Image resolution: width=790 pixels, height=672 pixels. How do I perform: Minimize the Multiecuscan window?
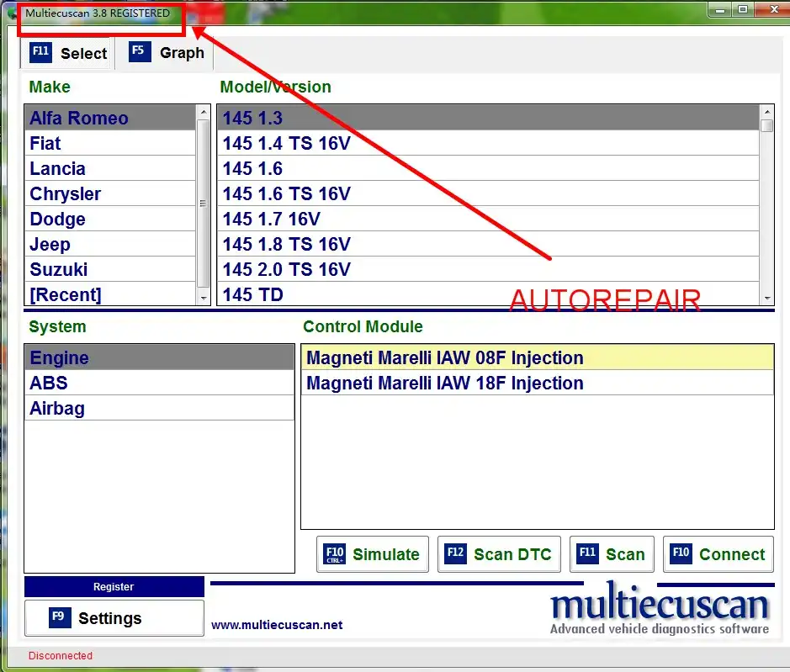720,9
